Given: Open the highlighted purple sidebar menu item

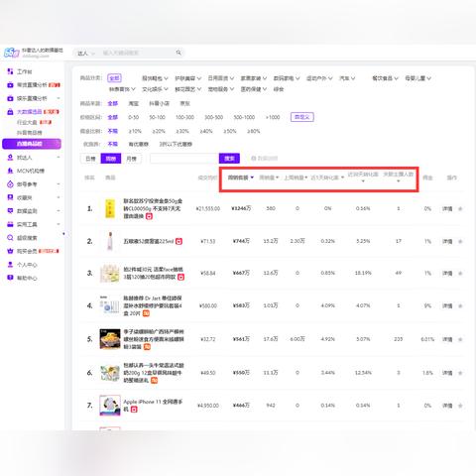Looking at the screenshot, I should (x=32, y=144).
